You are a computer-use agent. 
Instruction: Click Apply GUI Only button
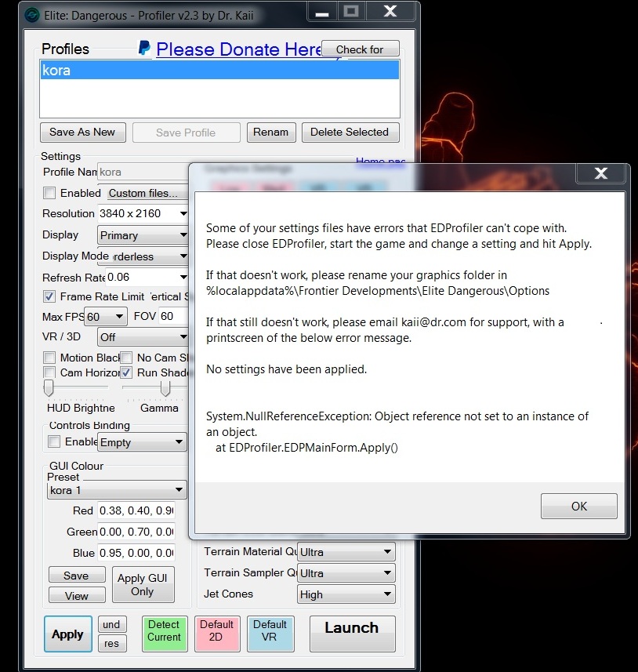click(x=143, y=585)
